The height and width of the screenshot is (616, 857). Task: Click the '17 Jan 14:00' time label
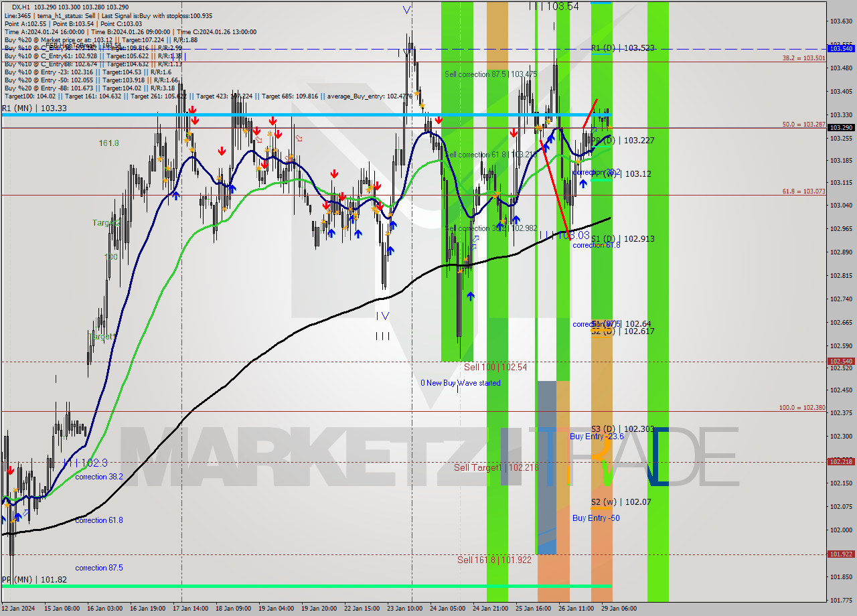[x=191, y=609]
